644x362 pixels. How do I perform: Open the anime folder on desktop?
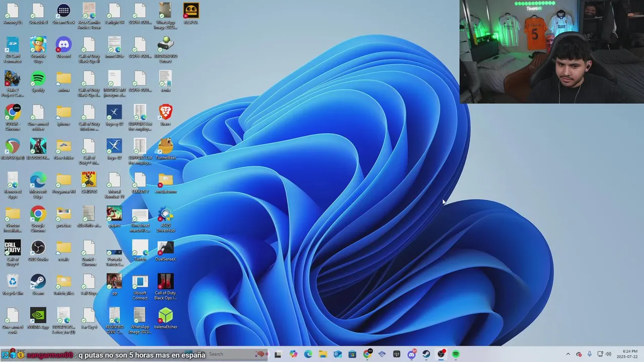pos(63,81)
